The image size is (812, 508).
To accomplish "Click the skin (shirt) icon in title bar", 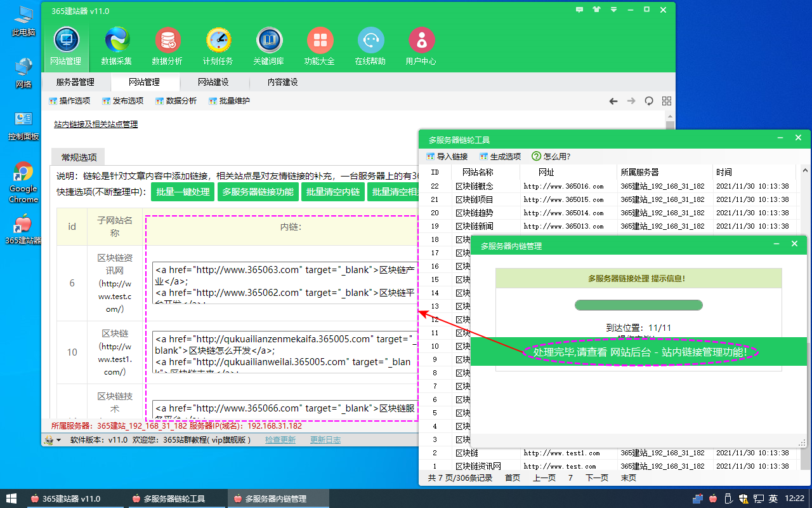I will pos(596,10).
